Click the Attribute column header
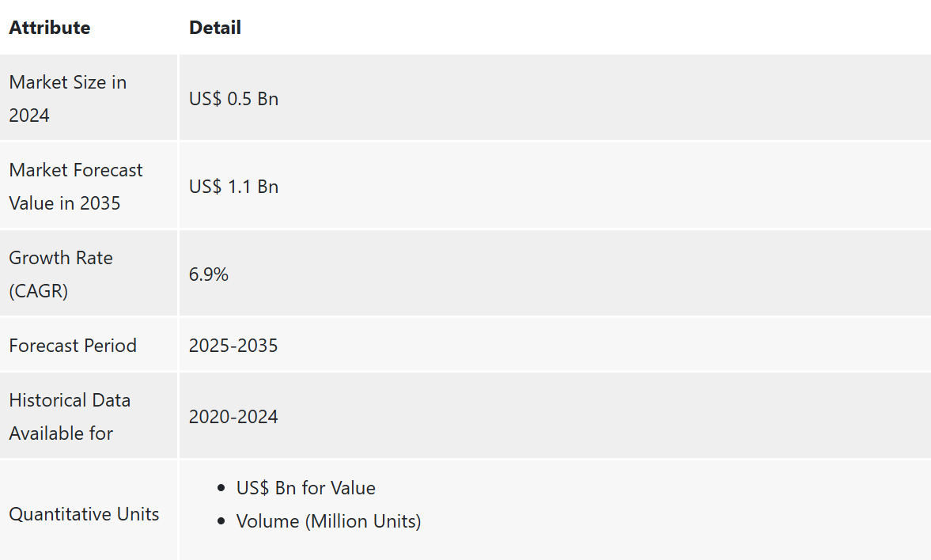This screenshot has height=560, width=931. pos(50,28)
